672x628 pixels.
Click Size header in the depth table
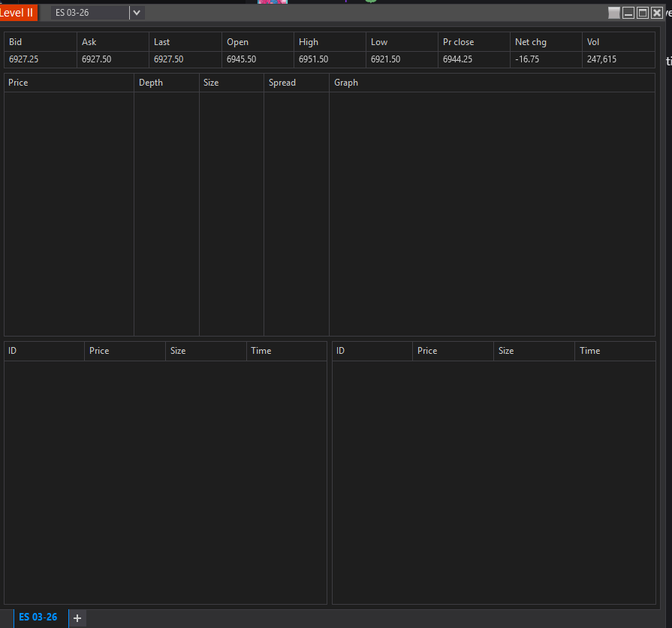211,83
